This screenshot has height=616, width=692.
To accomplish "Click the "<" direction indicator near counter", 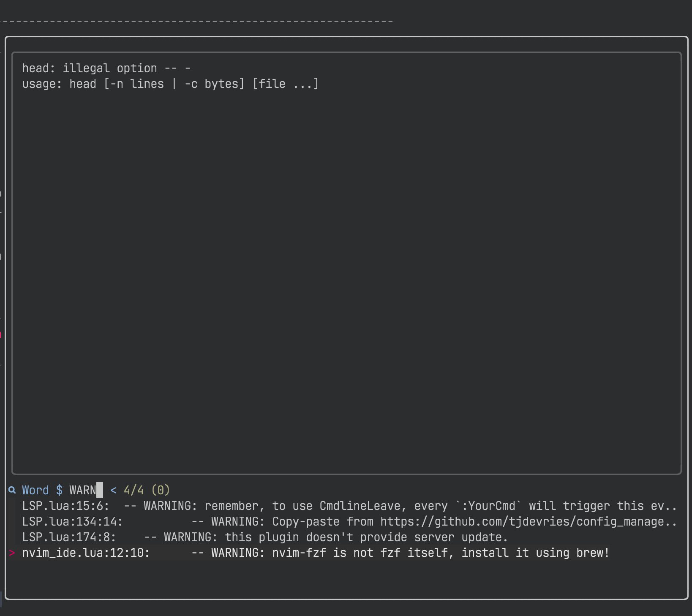I will point(113,490).
